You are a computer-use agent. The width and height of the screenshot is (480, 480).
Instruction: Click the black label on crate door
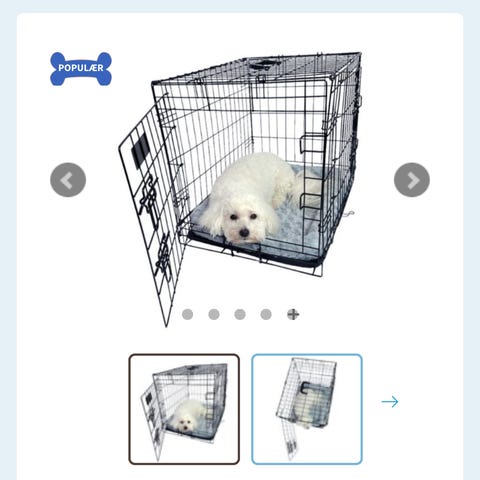point(140,150)
